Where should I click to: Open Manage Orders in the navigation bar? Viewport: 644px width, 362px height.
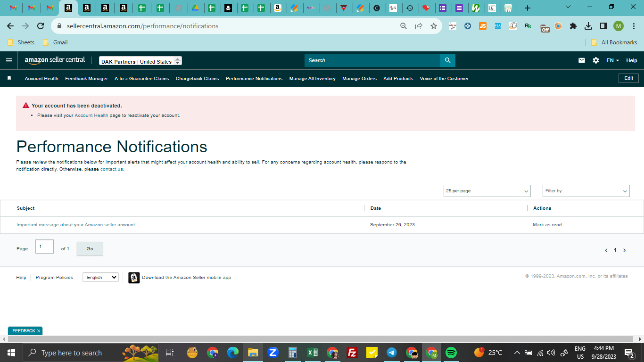click(x=360, y=79)
